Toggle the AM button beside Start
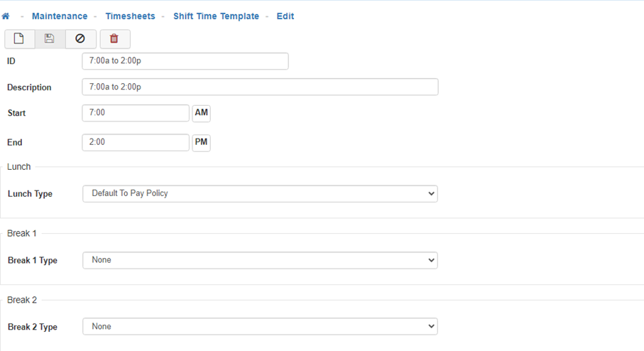Image resolution: width=644 pixels, height=351 pixels. (201, 113)
